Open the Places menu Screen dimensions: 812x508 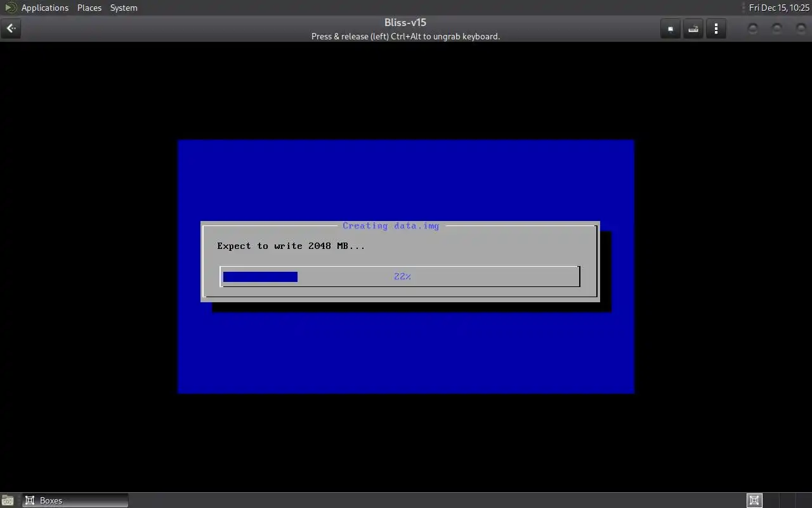pyautogui.click(x=89, y=8)
